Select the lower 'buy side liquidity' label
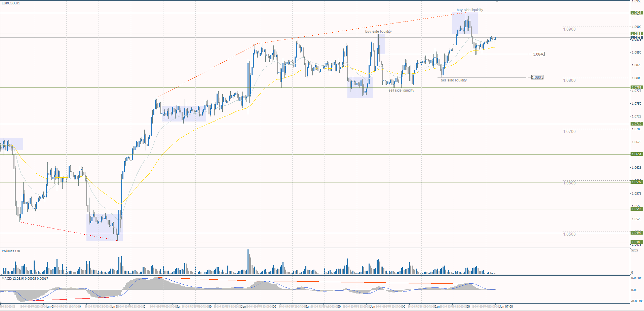The image size is (644, 311). tap(378, 31)
